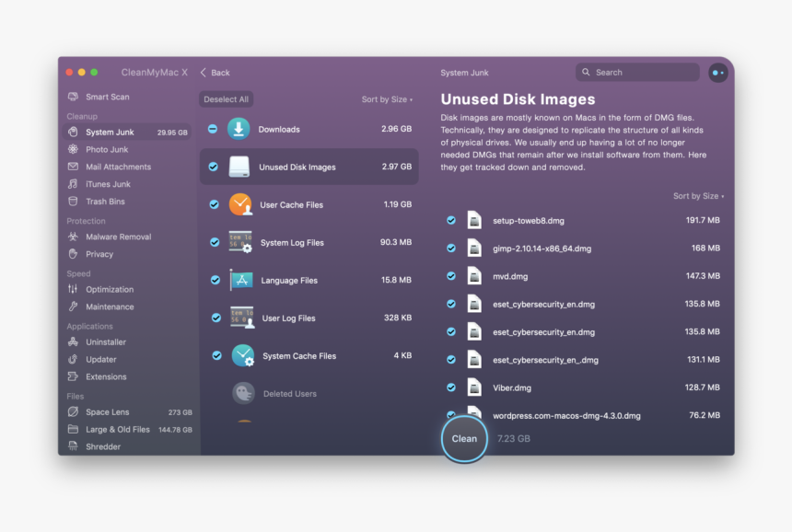Click the Viber.dmg file icon

coord(474,387)
